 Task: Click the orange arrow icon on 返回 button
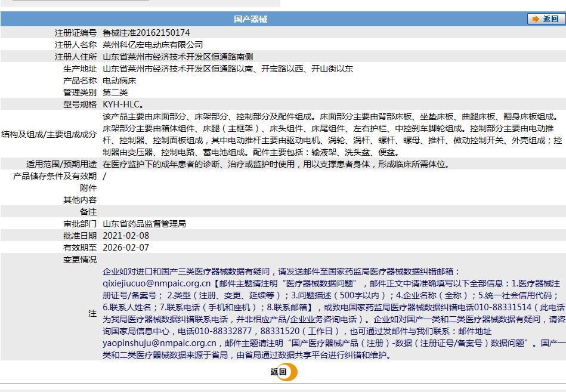536,19
